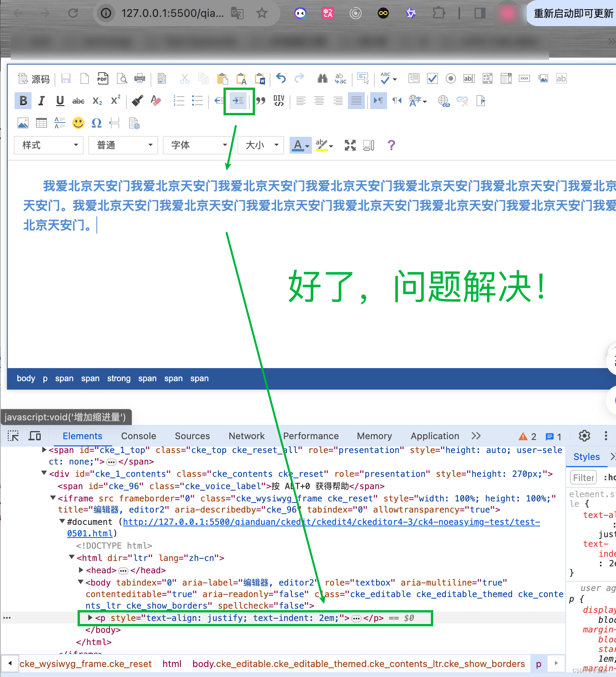Toggle Superscript button
Screen dimensions: 616x677
tap(116, 101)
